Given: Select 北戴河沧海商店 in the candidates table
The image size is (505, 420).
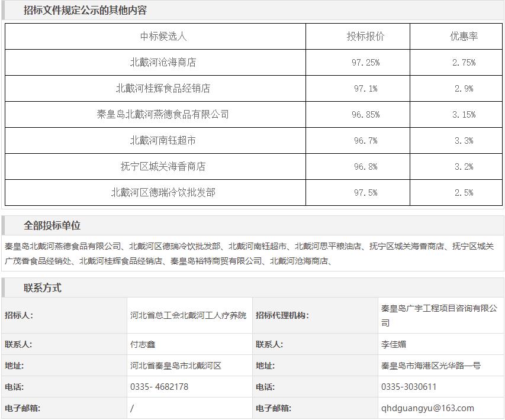Looking at the screenshot, I should pyautogui.click(x=163, y=62).
